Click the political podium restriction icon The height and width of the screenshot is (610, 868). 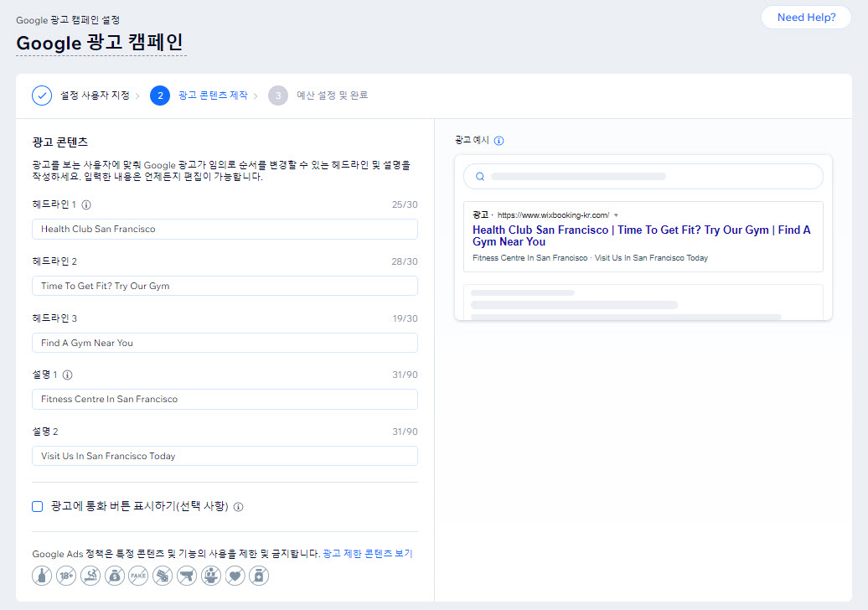click(211, 576)
